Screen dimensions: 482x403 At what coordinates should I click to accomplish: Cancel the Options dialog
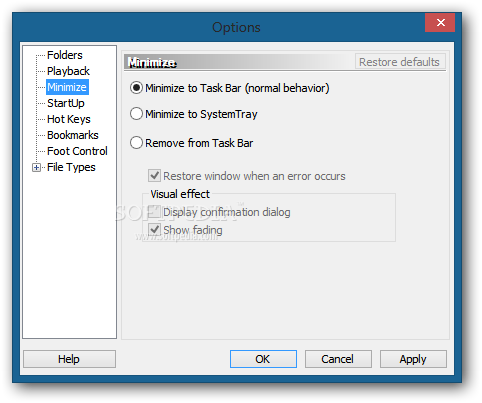pyautogui.click(x=338, y=359)
